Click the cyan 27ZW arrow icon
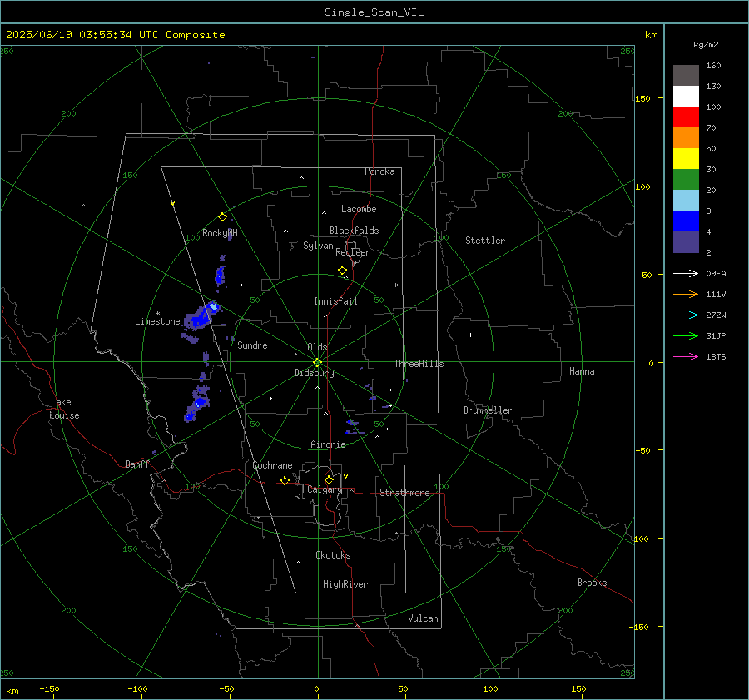The image size is (749, 700). [x=686, y=315]
